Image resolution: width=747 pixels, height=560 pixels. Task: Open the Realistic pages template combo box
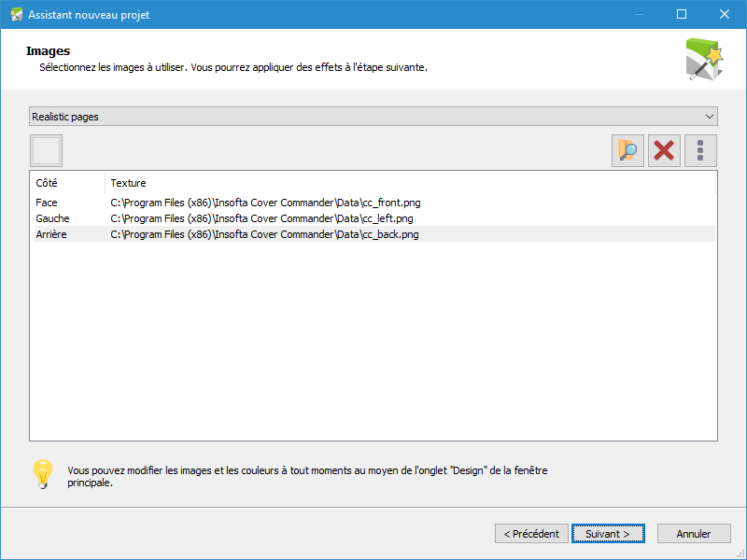[373, 117]
